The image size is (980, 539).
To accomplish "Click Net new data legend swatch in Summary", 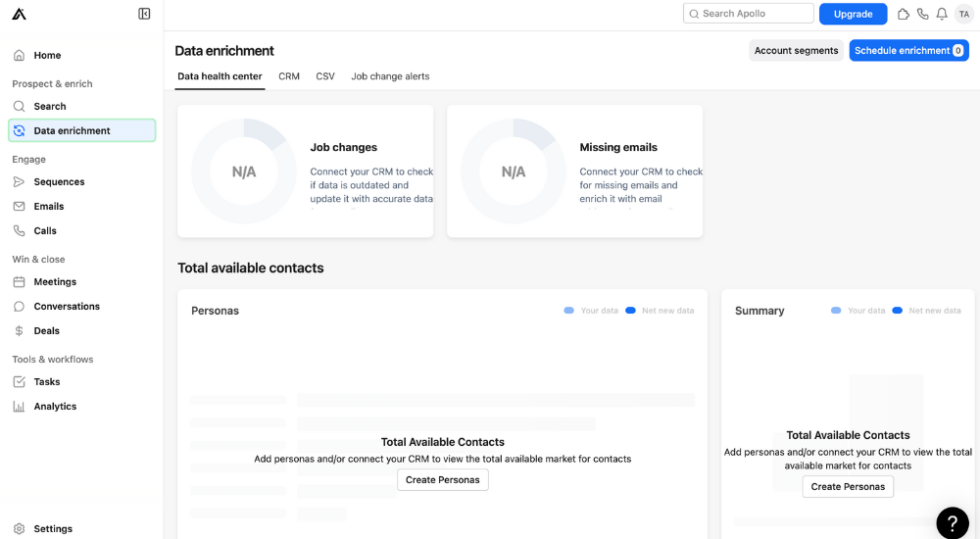I will 898,311.
